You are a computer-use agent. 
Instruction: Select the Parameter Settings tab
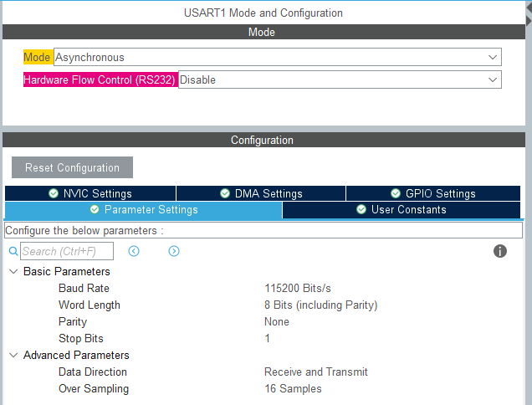coord(144,210)
